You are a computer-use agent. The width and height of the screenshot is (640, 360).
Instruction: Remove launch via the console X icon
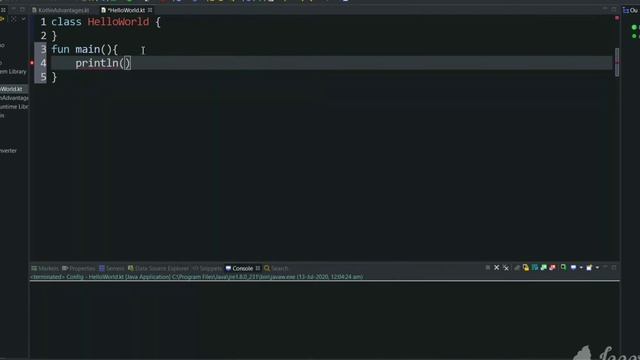(497, 268)
